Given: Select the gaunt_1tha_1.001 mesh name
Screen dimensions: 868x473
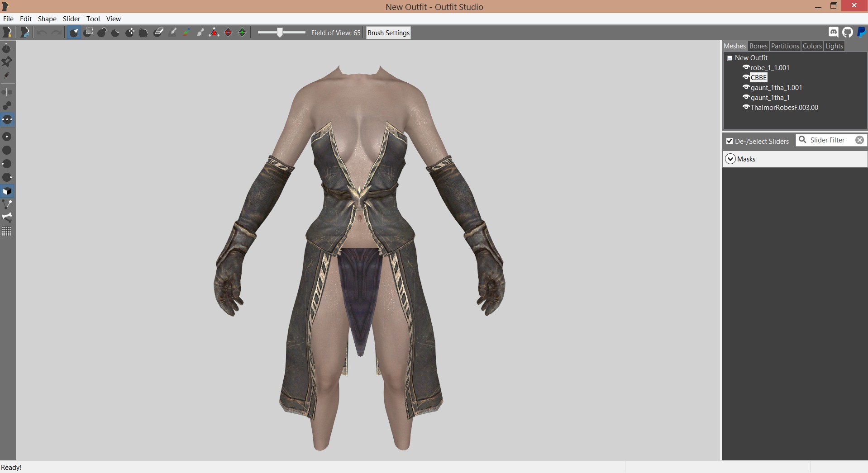Looking at the screenshot, I should tap(776, 87).
